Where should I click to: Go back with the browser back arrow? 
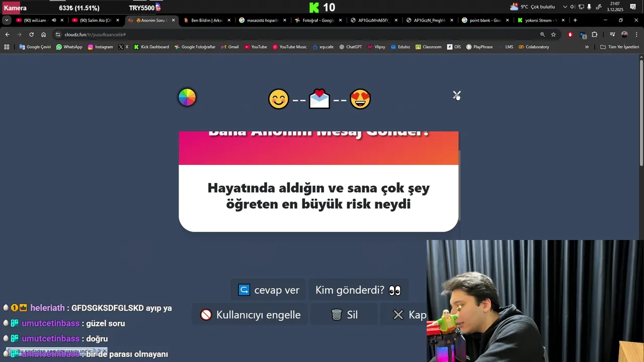tap(7, 35)
